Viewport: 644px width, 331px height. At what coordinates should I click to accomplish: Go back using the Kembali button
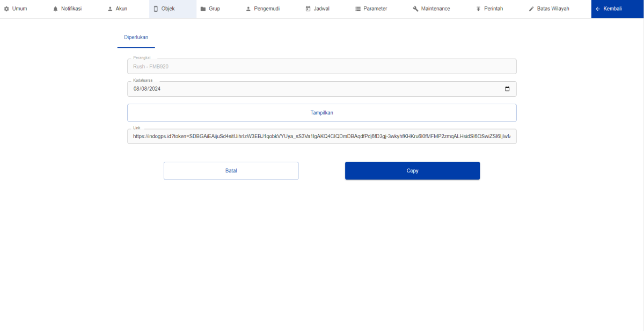(x=612, y=9)
